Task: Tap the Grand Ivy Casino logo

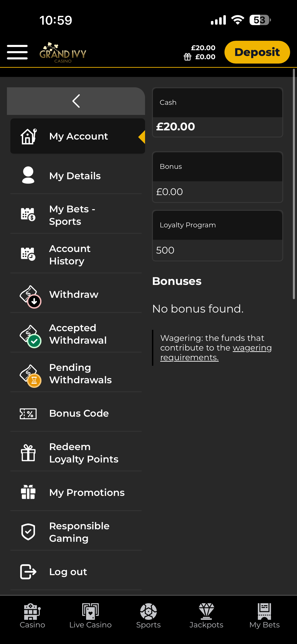Action: 63,53
